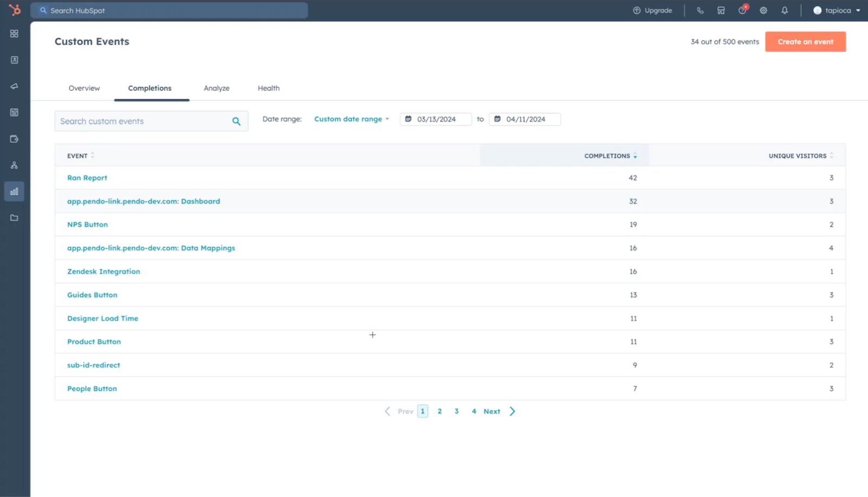
Task: Click the Next pagination button
Action: click(499, 411)
